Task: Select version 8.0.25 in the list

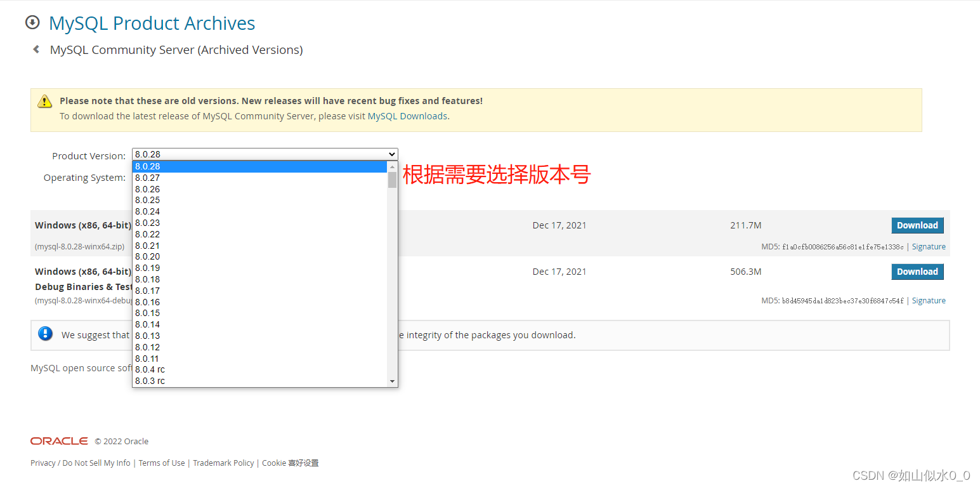Action: [259, 200]
